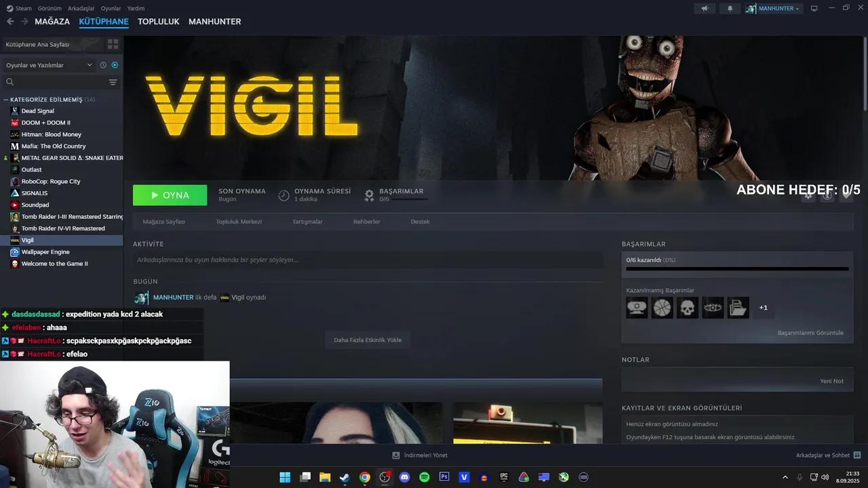Open basketball achievement icon
The height and width of the screenshot is (488, 868).
pyautogui.click(x=663, y=308)
